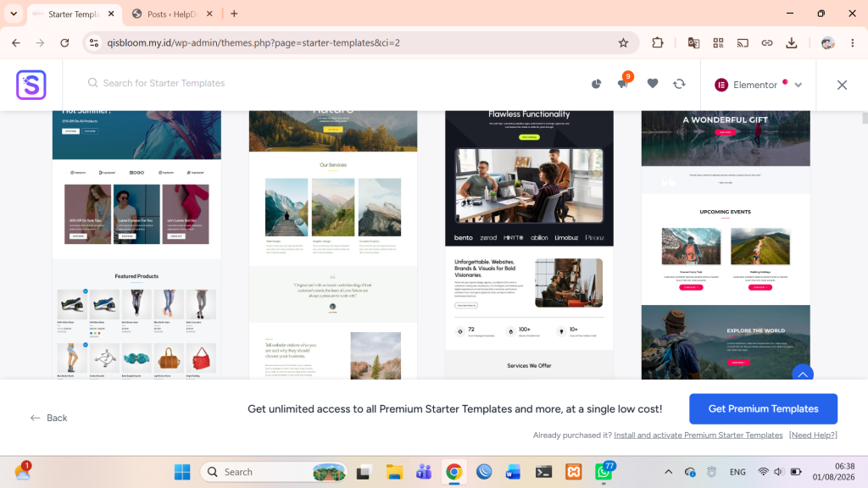The height and width of the screenshot is (488, 868).
Task: Click the QR code extension icon
Action: (718, 42)
